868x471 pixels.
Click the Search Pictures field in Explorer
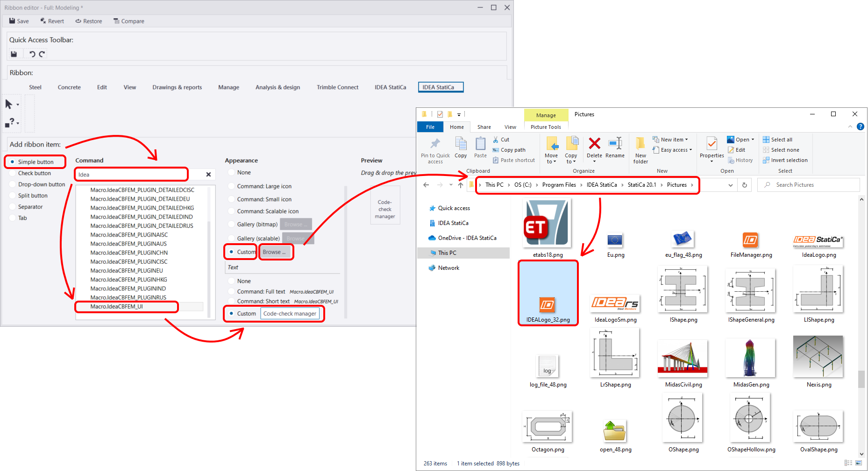pos(808,185)
